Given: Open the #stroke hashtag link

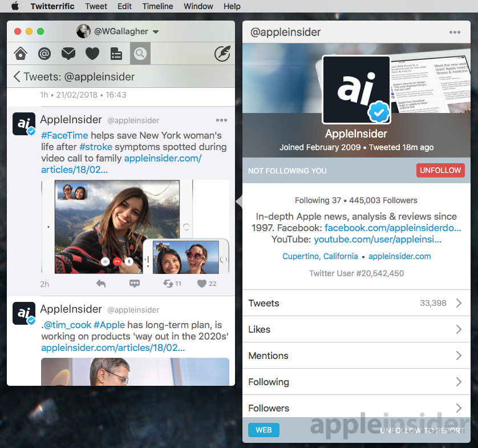Looking at the screenshot, I should click(x=96, y=147).
